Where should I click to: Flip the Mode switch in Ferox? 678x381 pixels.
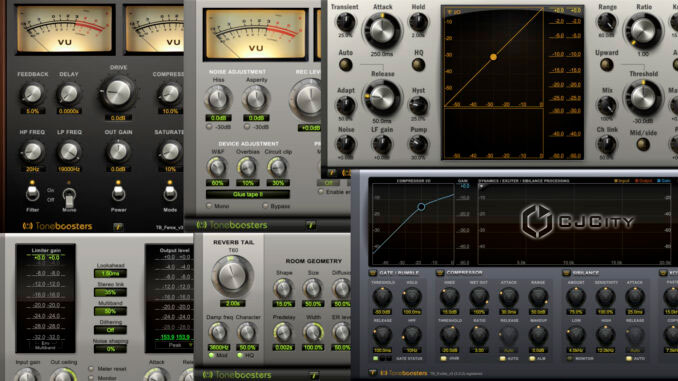[x=170, y=193]
